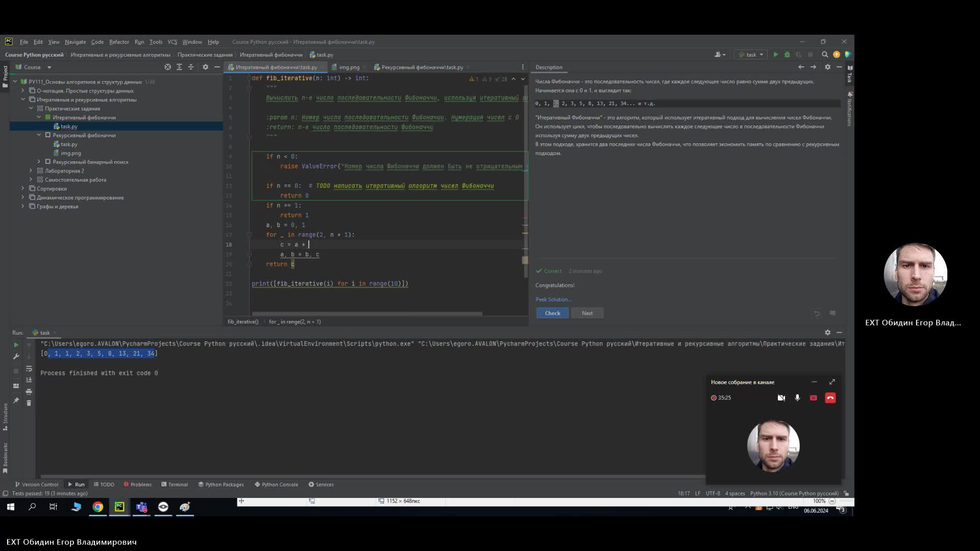Expand the Сортировки section
This screenshot has width=980, height=551.
[x=23, y=189]
